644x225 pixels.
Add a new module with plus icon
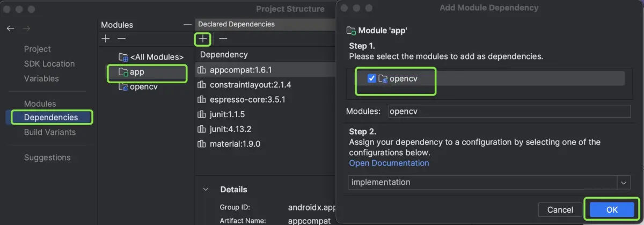click(106, 39)
